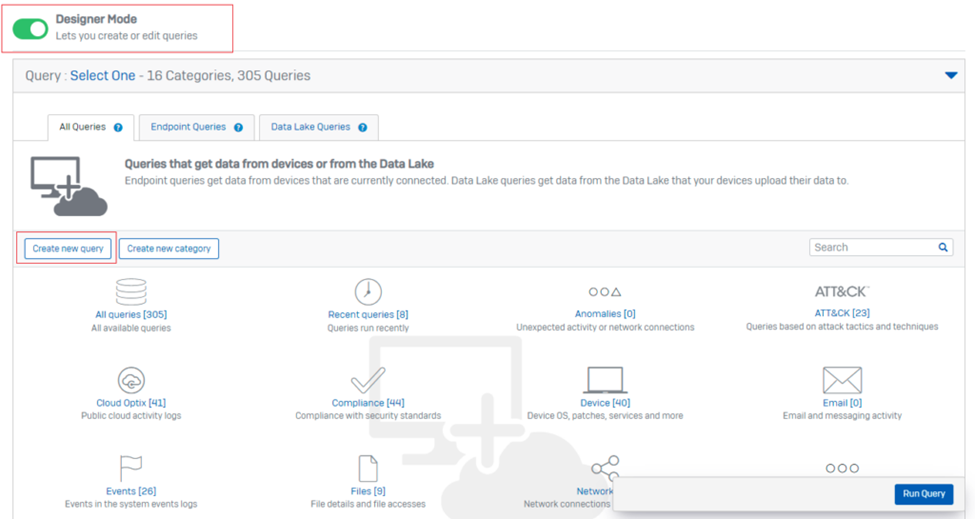Switch to the Endpoint Queries tab

(196, 127)
